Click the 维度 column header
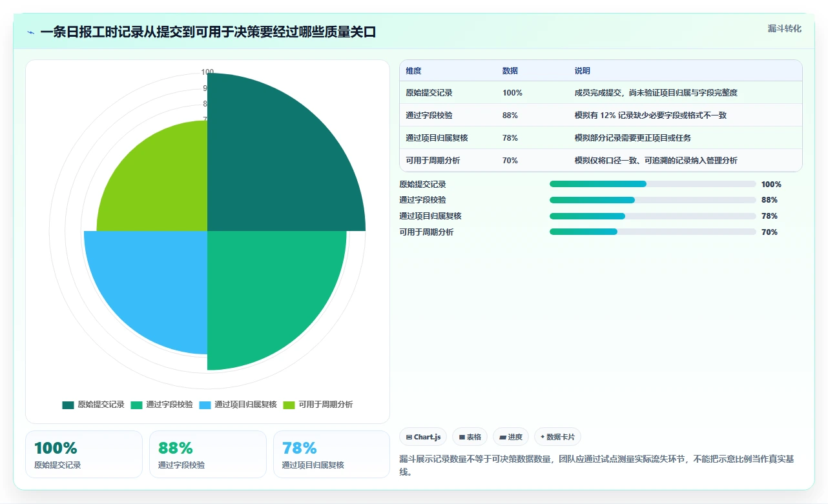828x504 pixels. pyautogui.click(x=413, y=71)
